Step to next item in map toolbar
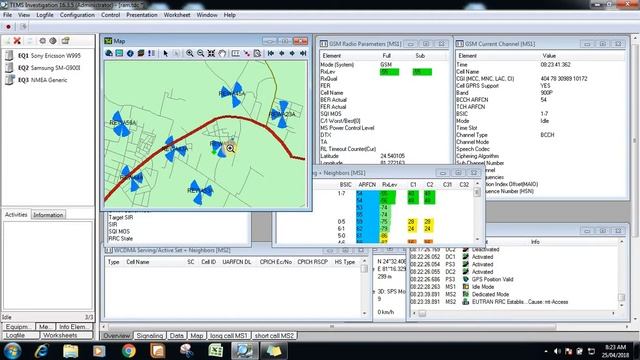Screen dimensions: 640x360 292,53
